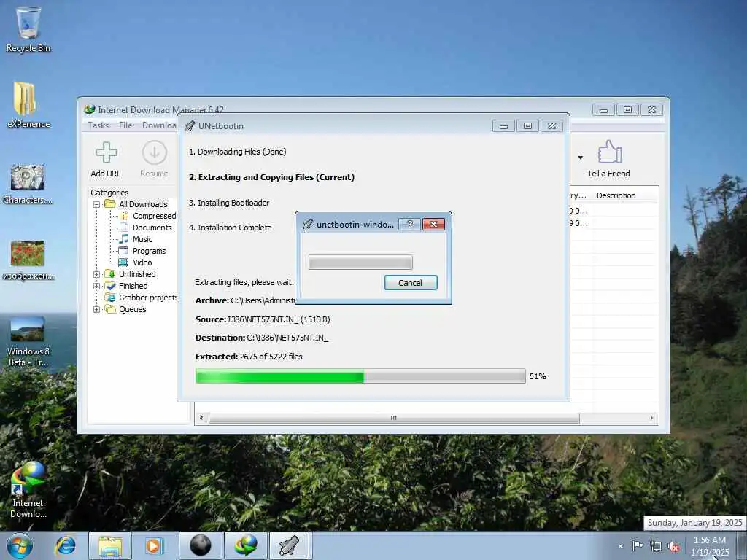Switch to Internet Download Manager taskbar button
The width and height of the screenshot is (747, 560).
(x=245, y=545)
